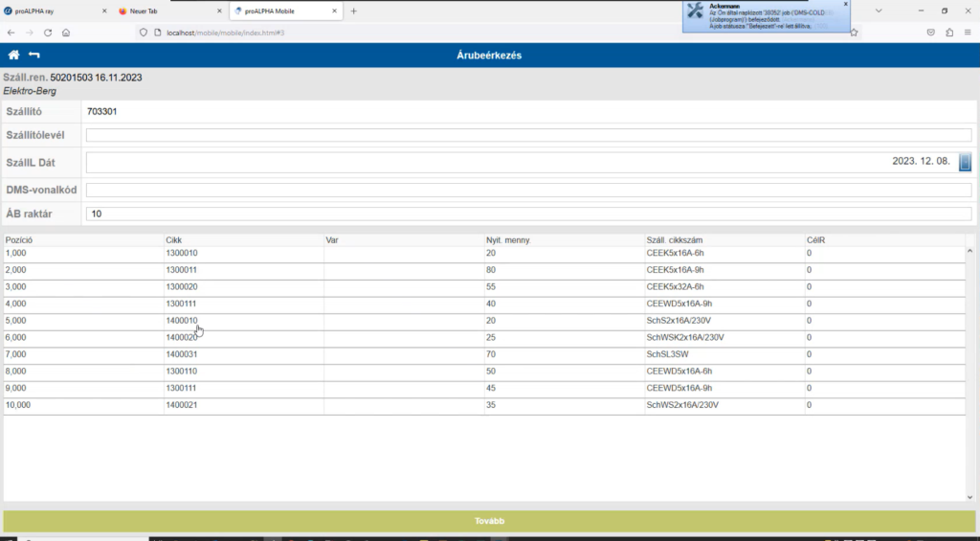Expand the list all tabs chevron
This screenshot has width=980, height=541.
[880, 11]
